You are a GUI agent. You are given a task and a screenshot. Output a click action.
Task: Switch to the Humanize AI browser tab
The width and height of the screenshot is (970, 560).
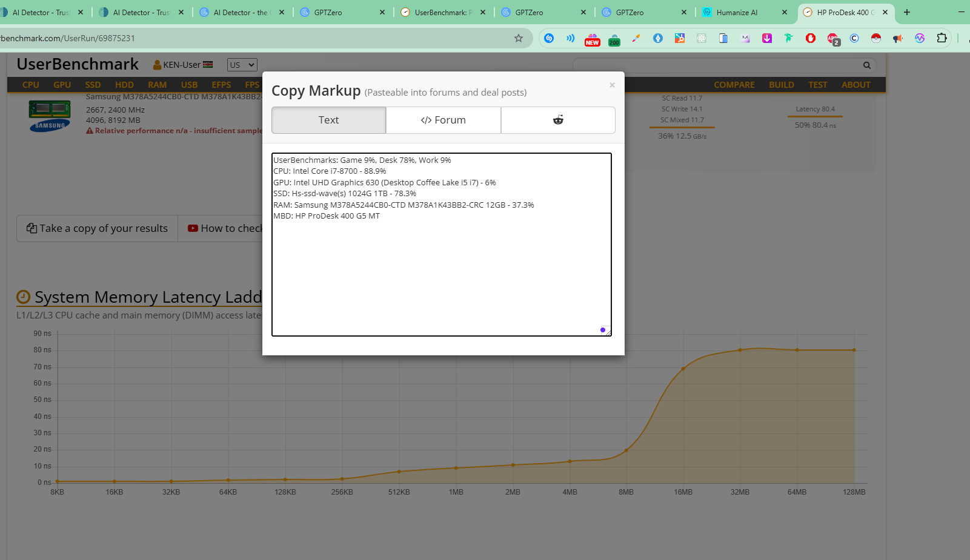(x=736, y=12)
